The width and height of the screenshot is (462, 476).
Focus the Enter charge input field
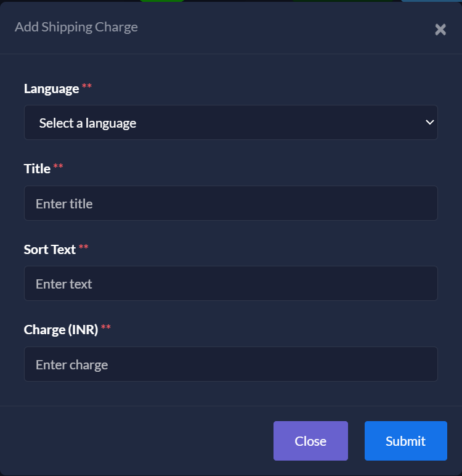[x=230, y=364]
